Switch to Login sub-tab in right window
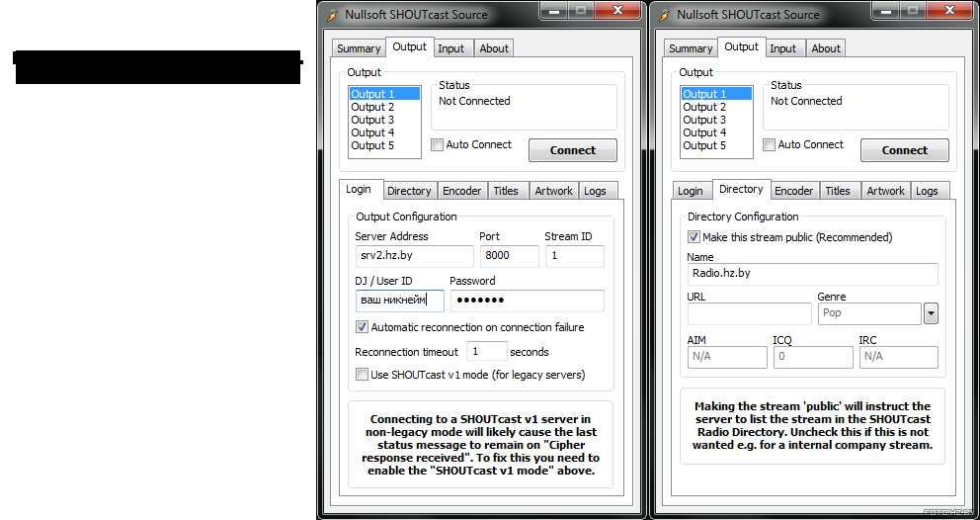The image size is (980, 520). tap(691, 191)
